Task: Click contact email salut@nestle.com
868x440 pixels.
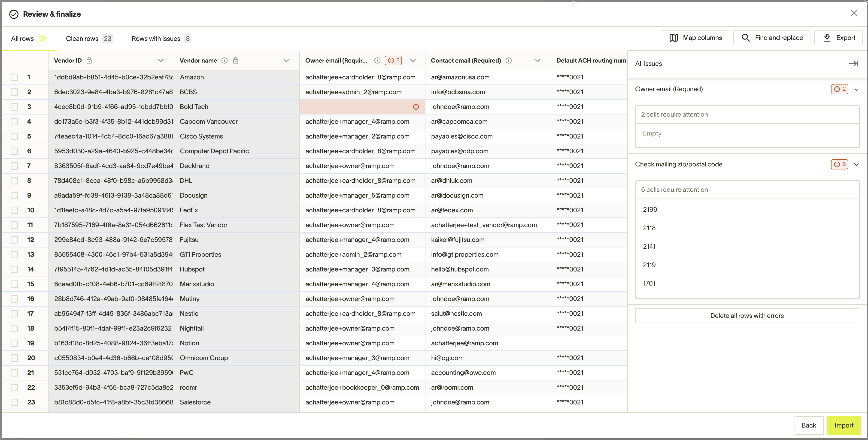Action: pyautogui.click(x=456, y=314)
